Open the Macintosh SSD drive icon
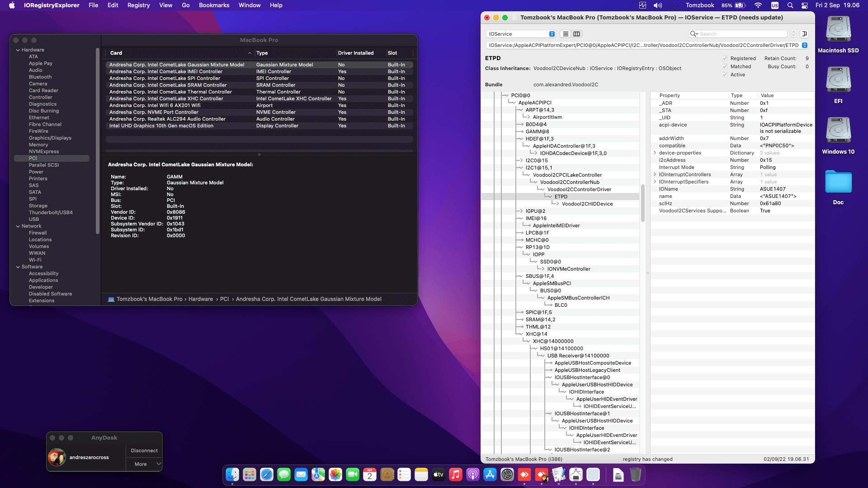The height and width of the screenshot is (488, 868). [x=838, y=30]
